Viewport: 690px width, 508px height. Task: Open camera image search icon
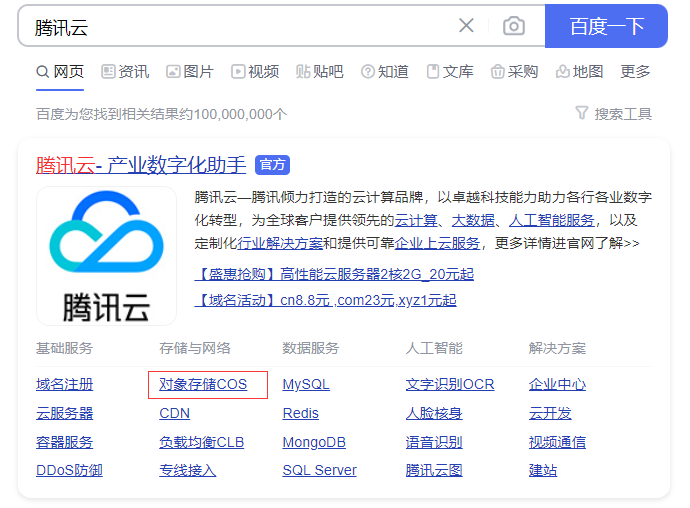click(513, 26)
